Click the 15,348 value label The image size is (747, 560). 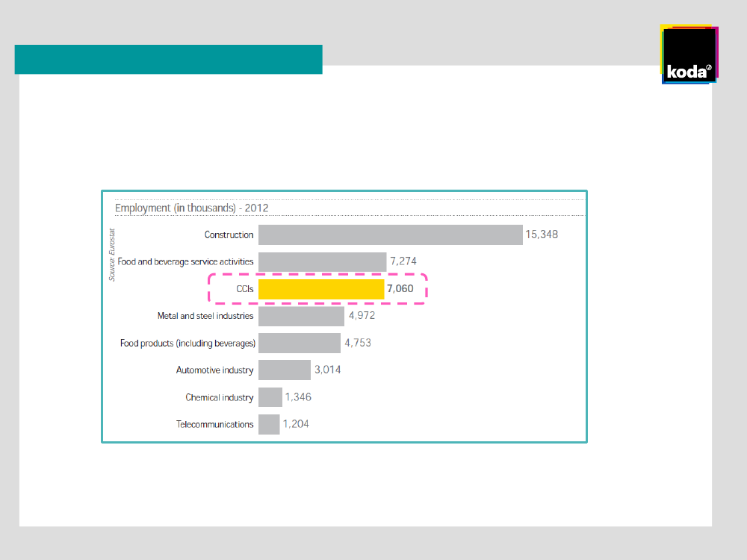(x=542, y=234)
